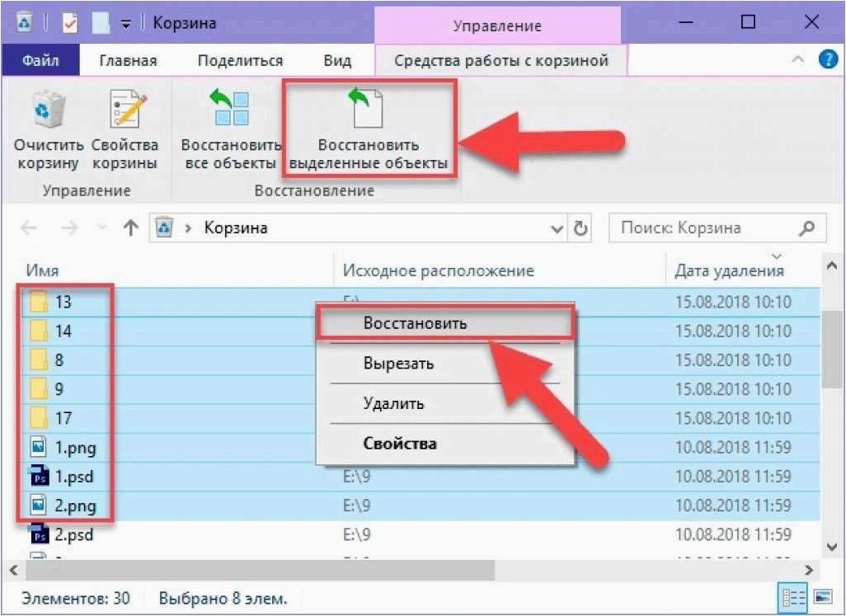Switch to details view in status bar
This screenshot has width=846, height=616.
tap(794, 598)
